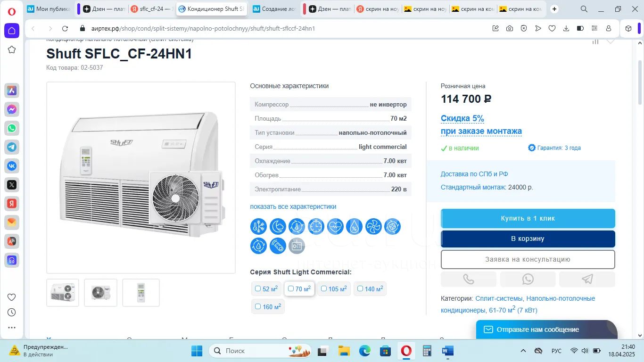
Task: Open VK in Opera sidebar
Action: [12, 166]
